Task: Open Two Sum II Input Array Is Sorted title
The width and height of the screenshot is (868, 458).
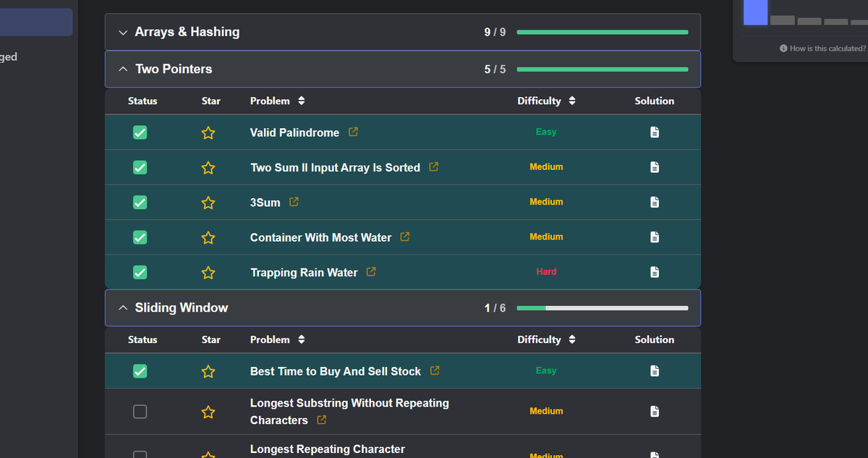Action: [x=335, y=167]
